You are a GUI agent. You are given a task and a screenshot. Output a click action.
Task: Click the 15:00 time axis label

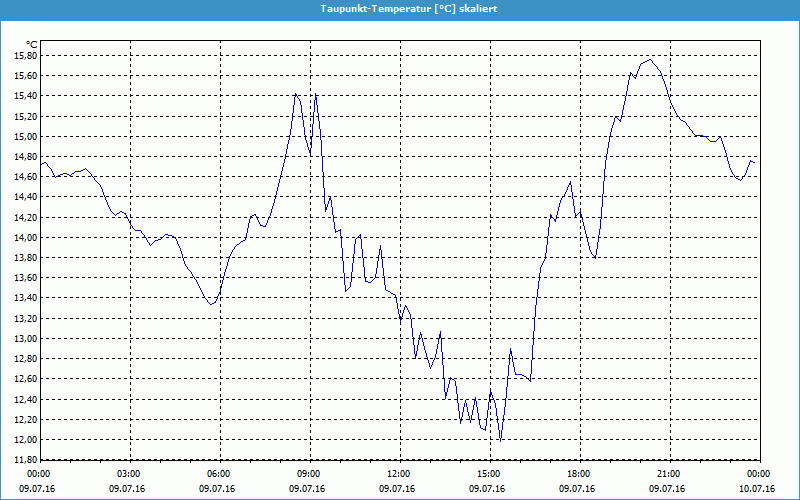(x=488, y=474)
